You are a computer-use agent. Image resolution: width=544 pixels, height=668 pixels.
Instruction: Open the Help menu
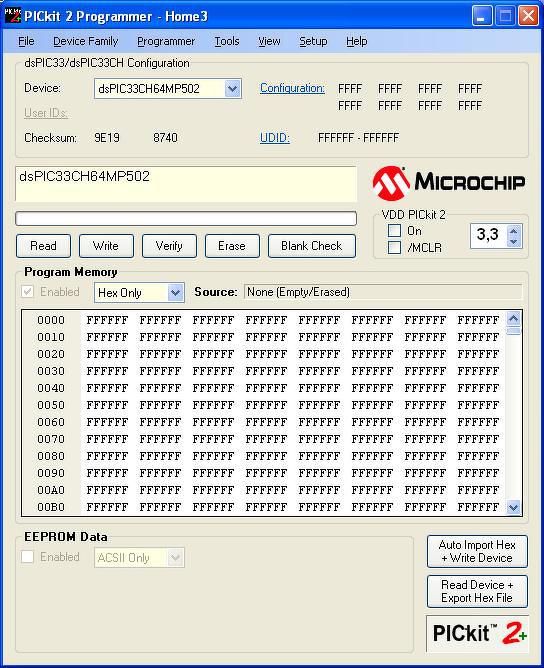pyautogui.click(x=357, y=41)
